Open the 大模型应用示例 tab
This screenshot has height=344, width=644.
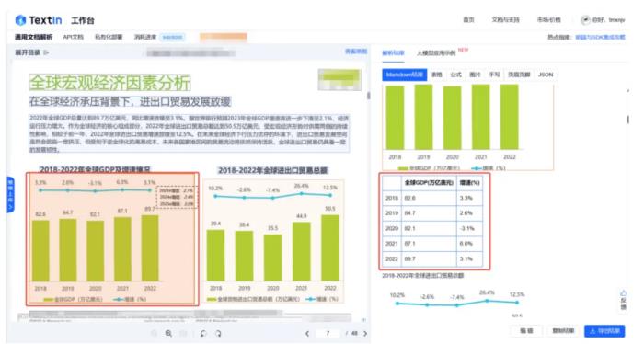[436, 53]
